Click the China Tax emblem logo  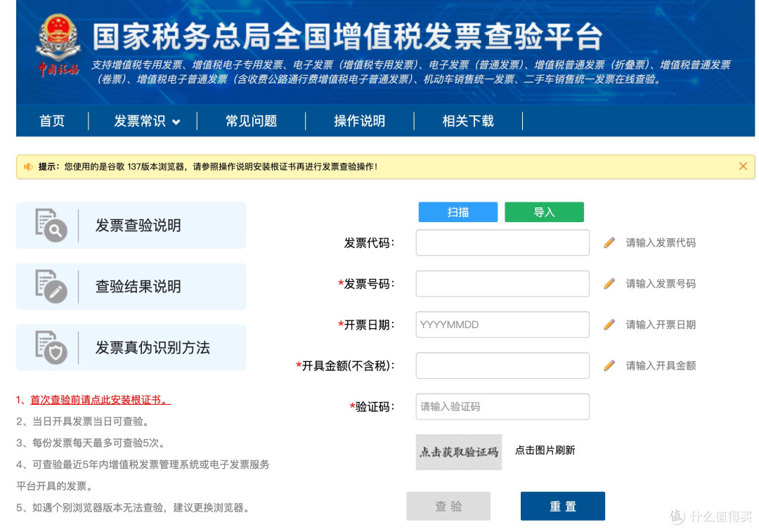point(58,44)
